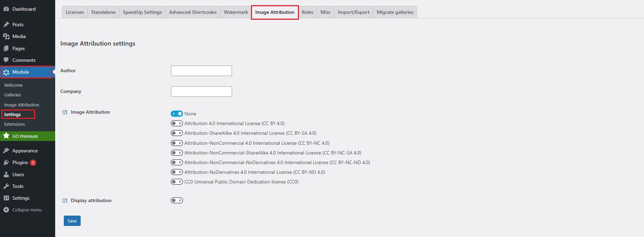Image resolution: width=644 pixels, height=237 pixels.
Task: Turn off the None attribution toggle
Action: pyautogui.click(x=177, y=114)
